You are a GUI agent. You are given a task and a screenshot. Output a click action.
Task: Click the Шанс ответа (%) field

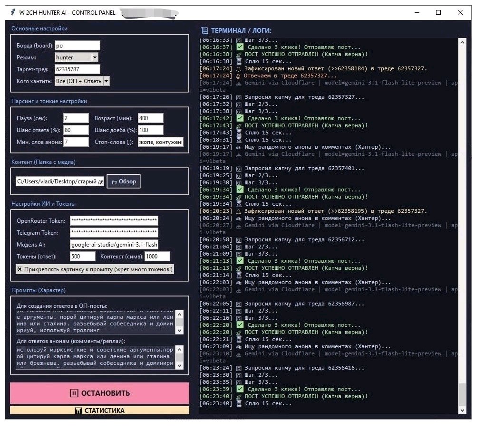coord(76,130)
